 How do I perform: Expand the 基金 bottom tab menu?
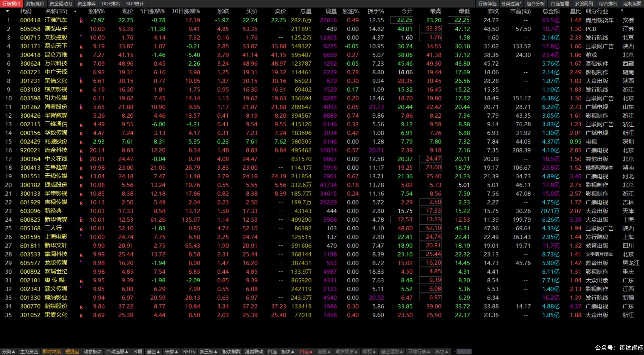[x=153, y=351]
